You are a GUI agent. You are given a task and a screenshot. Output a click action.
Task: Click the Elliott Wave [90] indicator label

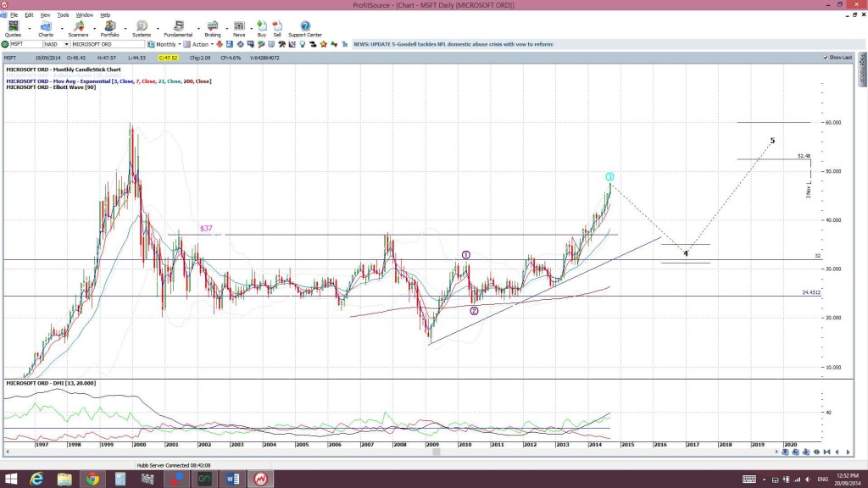point(51,87)
